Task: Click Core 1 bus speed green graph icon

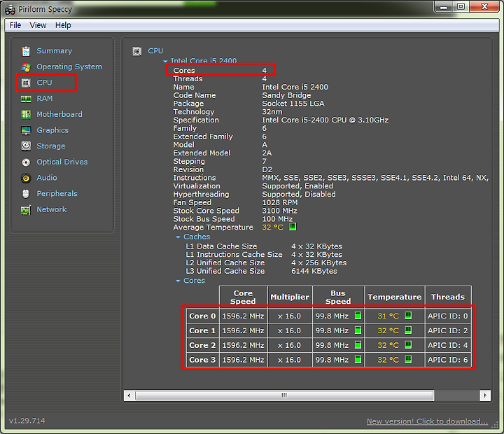Action: coord(358,330)
